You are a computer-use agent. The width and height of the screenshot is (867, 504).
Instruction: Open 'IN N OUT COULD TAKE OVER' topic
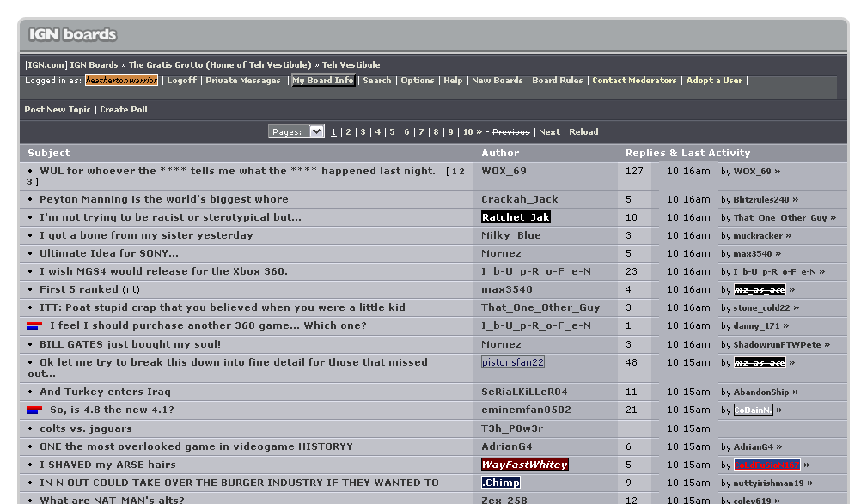pyautogui.click(x=240, y=483)
